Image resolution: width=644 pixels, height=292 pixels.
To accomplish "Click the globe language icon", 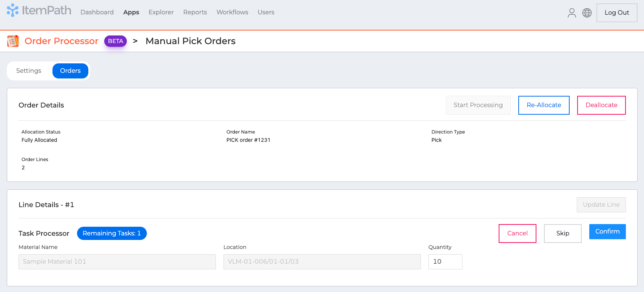I will [587, 13].
